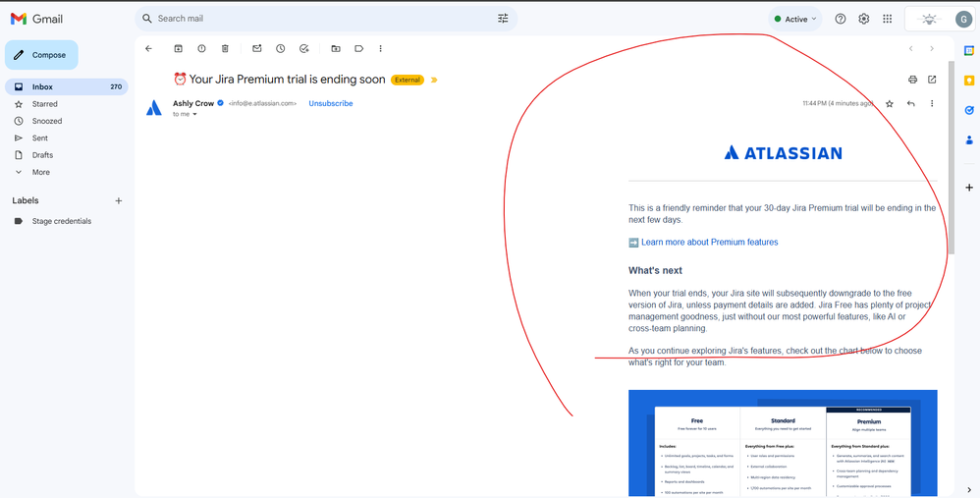Open Google Calendar side panel

tap(969, 51)
